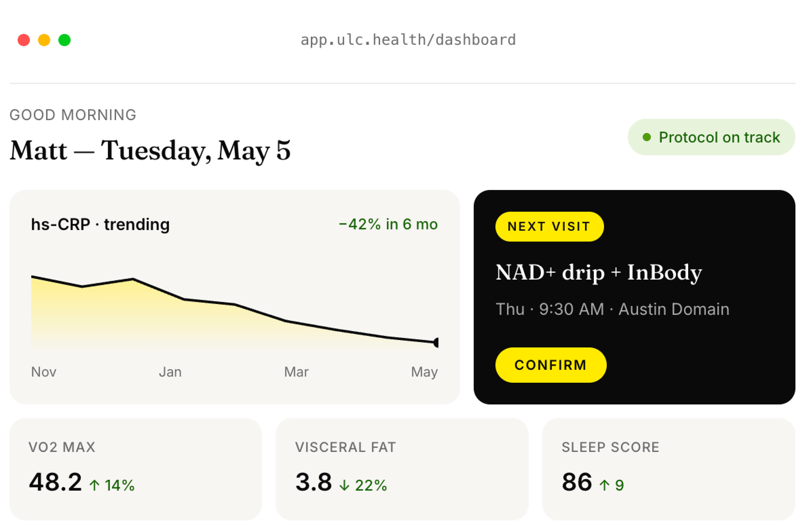Click the app.ulc.health/dashboard address bar
809x532 pixels.
[408, 40]
